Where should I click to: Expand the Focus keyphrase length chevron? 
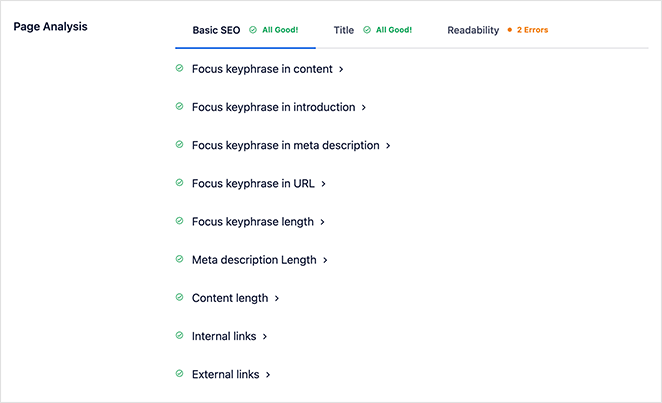pos(322,222)
